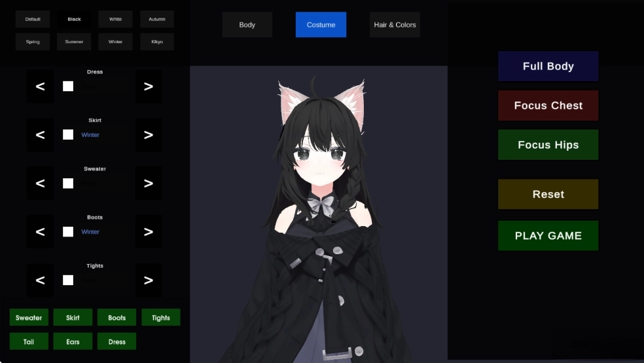The width and height of the screenshot is (644, 363).
Task: Toggle the green Ears button
Action: pos(73,341)
